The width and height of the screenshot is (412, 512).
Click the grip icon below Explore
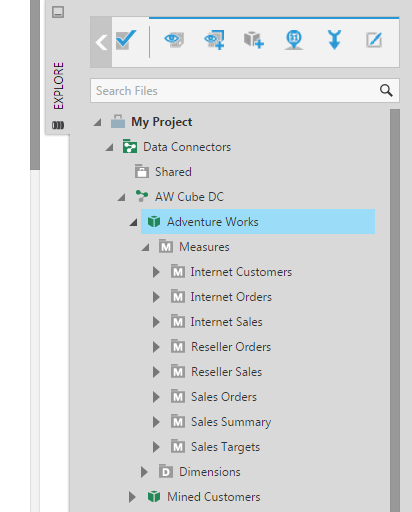58,125
